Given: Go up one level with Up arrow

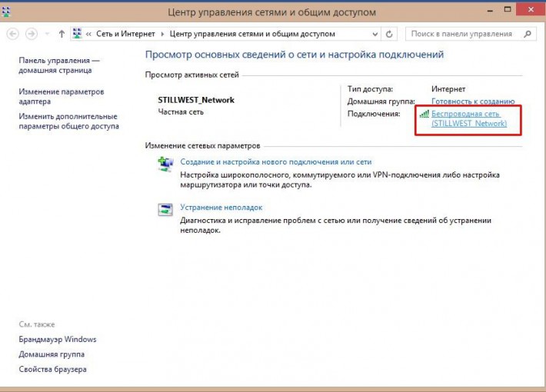Looking at the screenshot, I should [62, 34].
